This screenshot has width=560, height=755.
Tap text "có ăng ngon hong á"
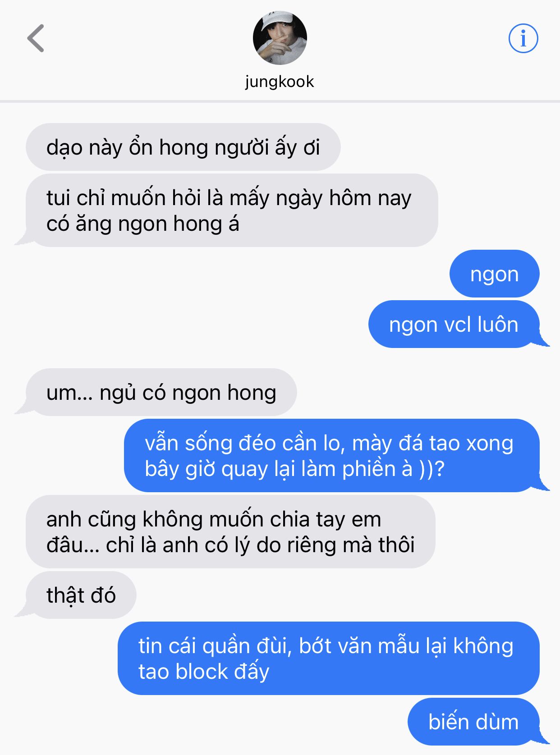[x=142, y=224]
